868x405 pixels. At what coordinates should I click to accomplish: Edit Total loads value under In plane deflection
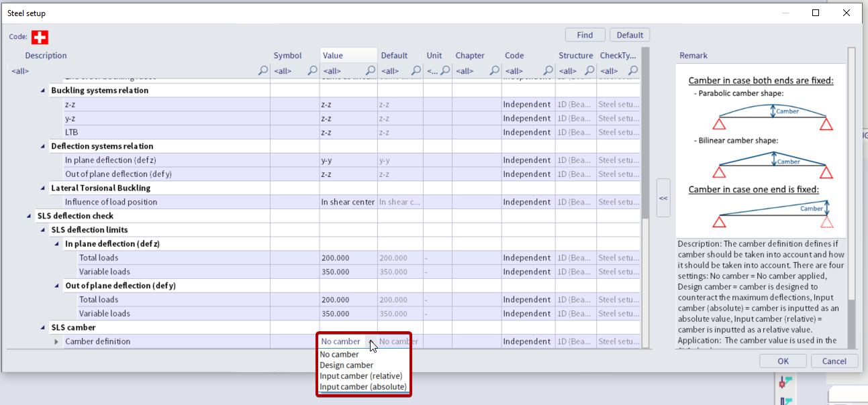(x=348, y=258)
